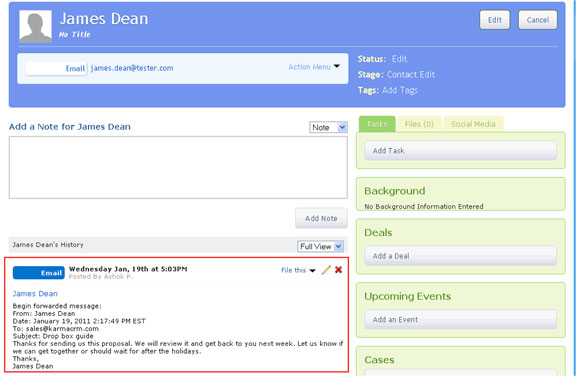
Task: Click the Add Tags link
Action: 400,90
